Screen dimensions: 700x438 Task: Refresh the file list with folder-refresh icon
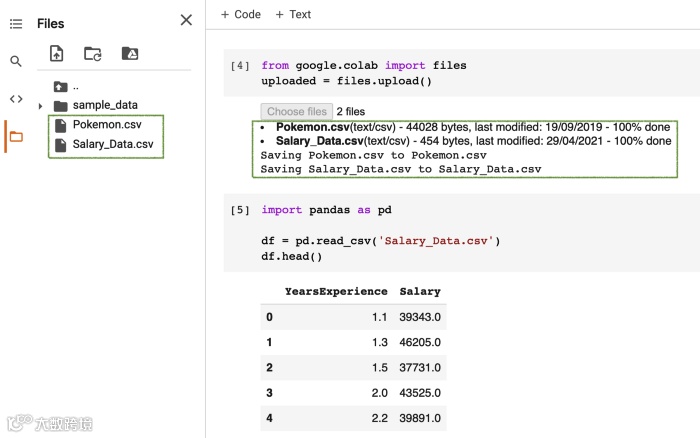pos(92,54)
